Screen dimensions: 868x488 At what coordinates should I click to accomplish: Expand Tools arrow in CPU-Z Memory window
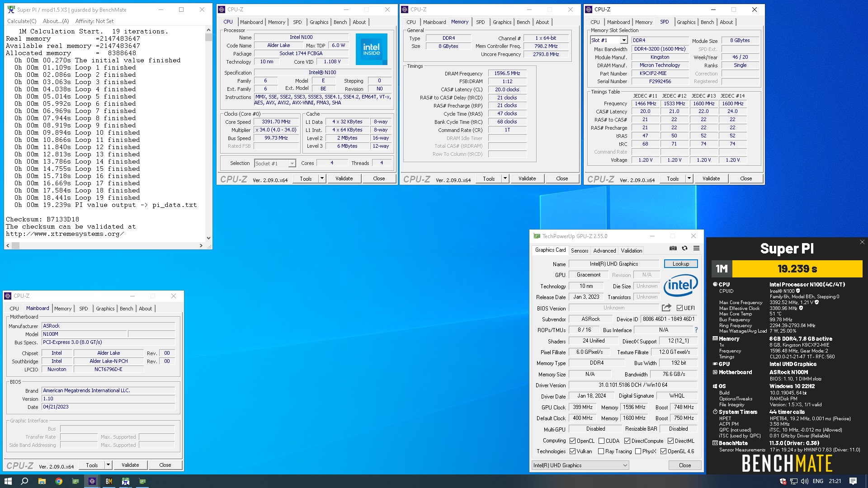tap(505, 178)
